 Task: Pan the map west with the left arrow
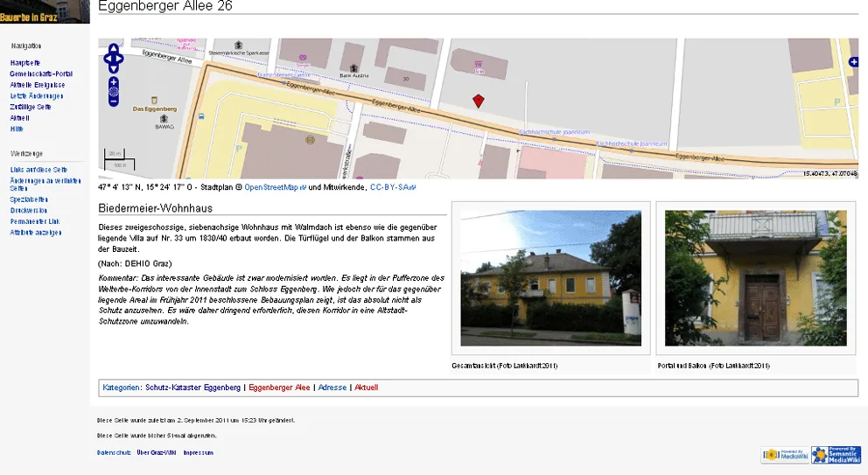[x=107, y=58]
